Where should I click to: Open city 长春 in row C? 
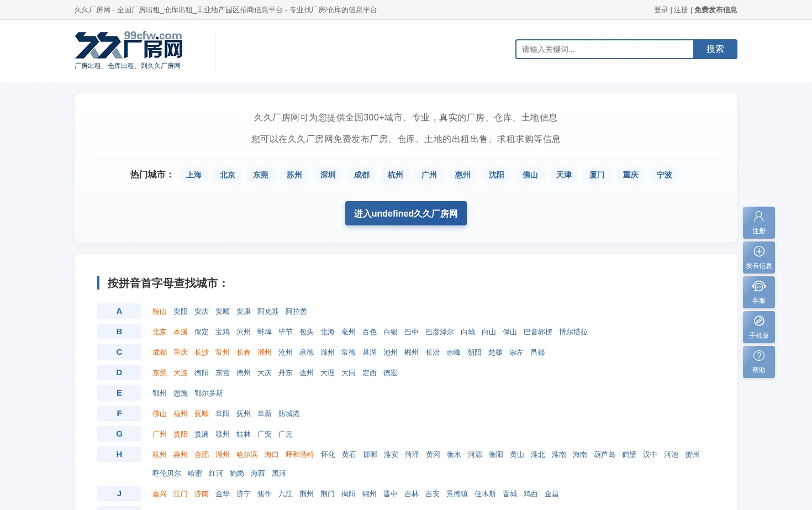244,353
